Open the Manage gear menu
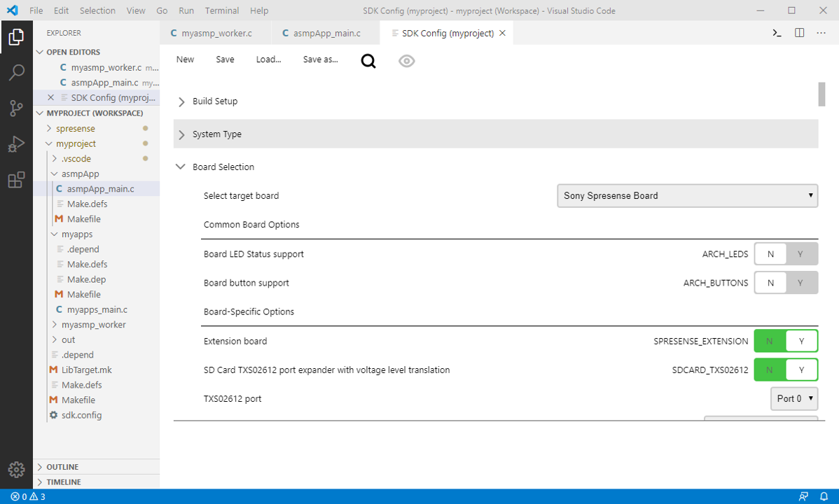The height and width of the screenshot is (504, 839). 16,469
